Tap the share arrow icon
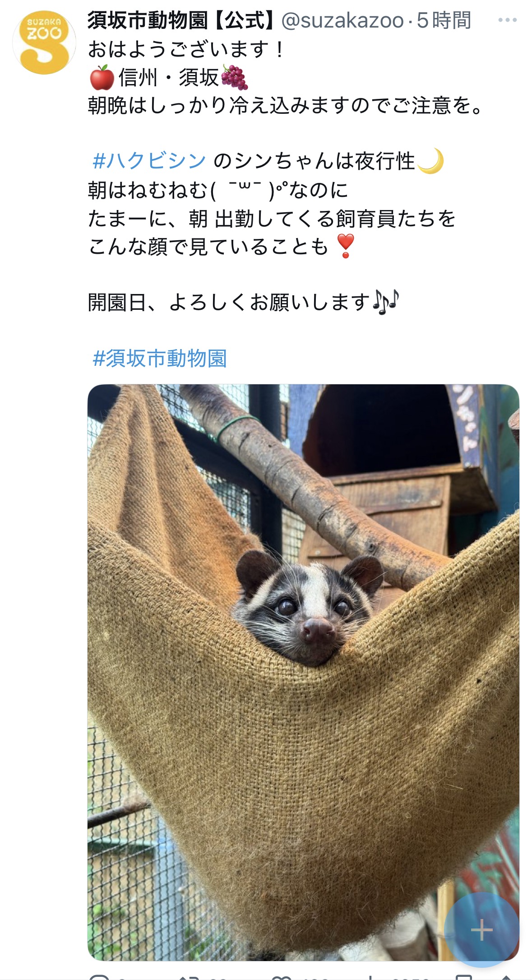The image size is (532, 980). [506, 977]
